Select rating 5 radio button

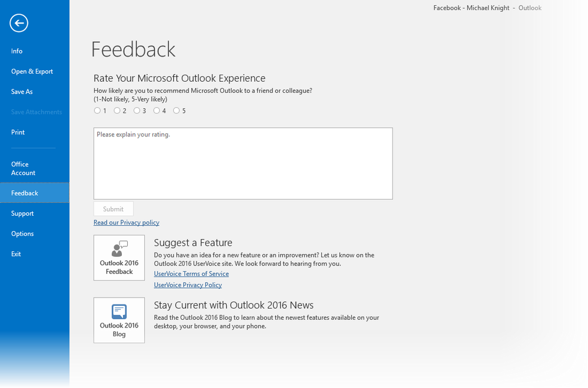(x=176, y=111)
